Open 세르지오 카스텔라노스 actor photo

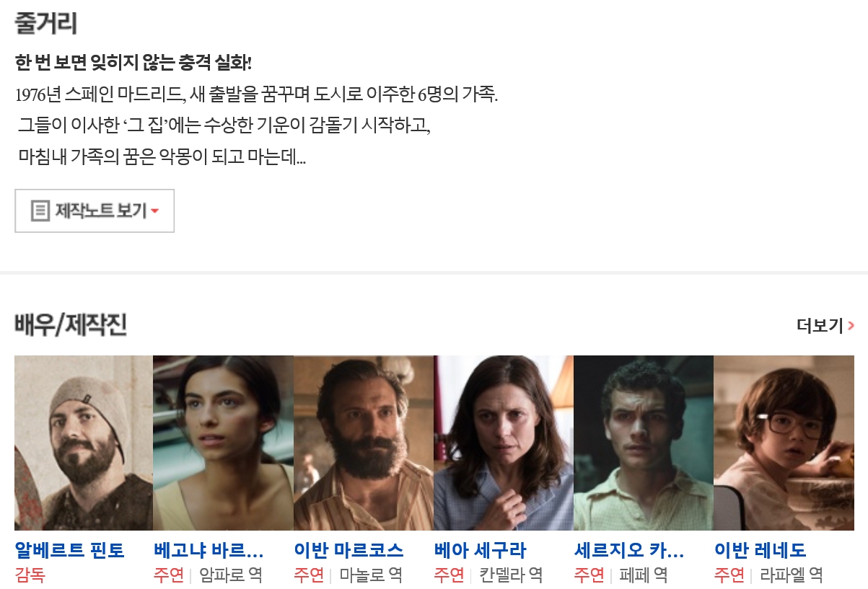point(644,443)
